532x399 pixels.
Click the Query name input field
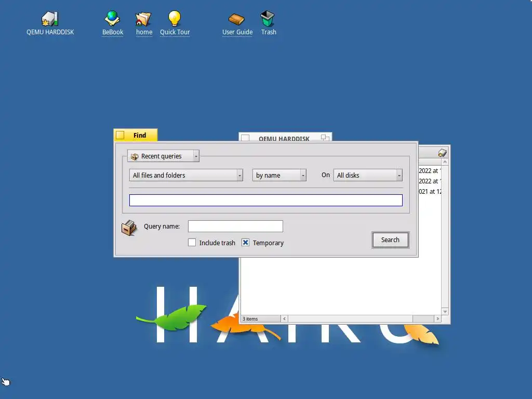(235, 227)
